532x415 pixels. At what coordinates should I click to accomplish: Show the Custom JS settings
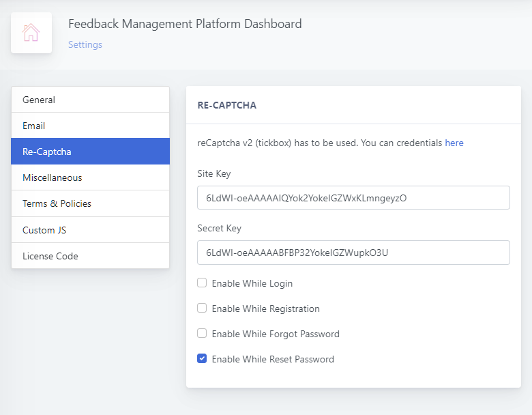pyautogui.click(x=90, y=230)
